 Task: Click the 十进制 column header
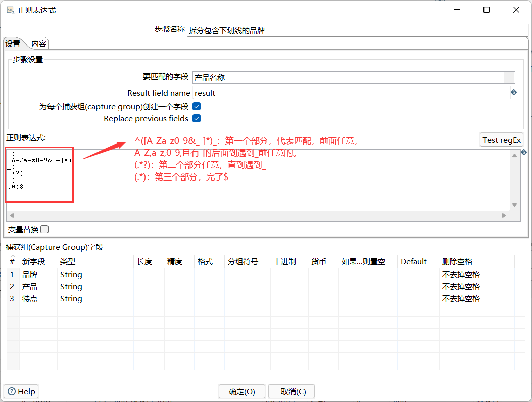click(289, 262)
